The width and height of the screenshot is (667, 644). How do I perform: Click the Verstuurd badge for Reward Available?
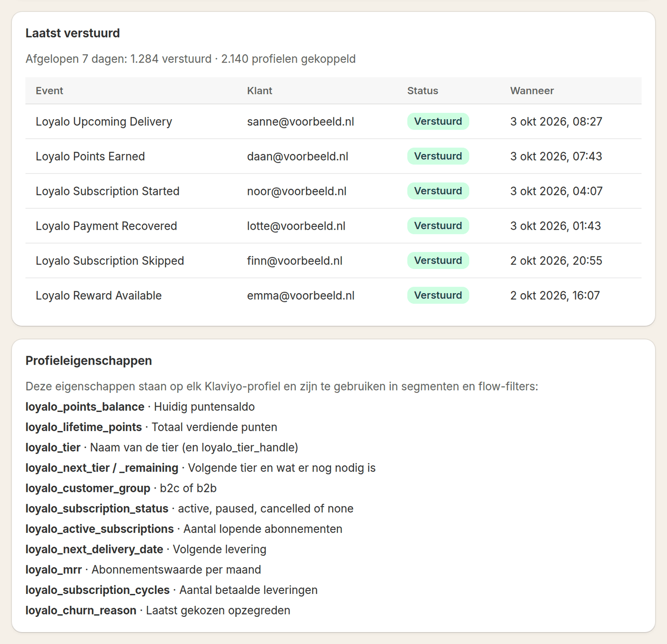point(438,296)
